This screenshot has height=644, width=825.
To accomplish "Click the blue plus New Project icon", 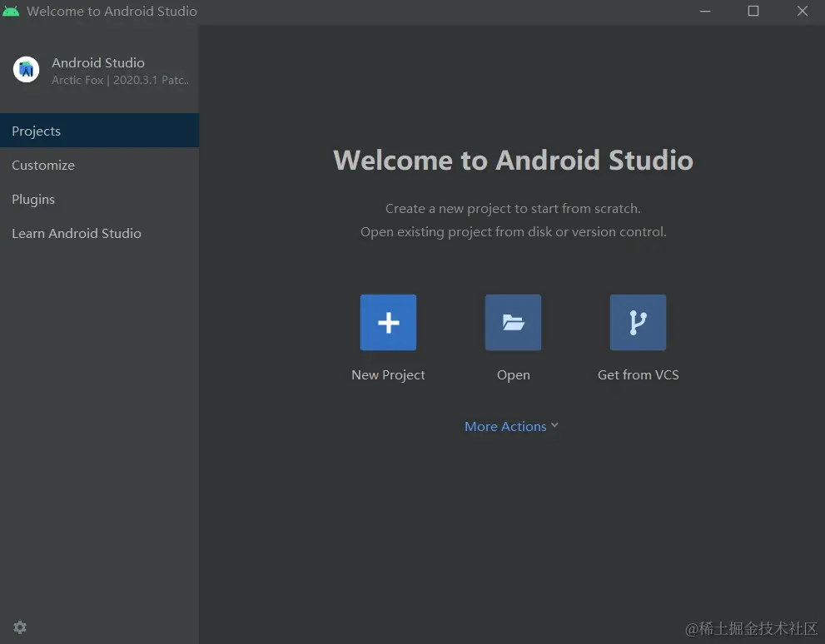I will click(x=388, y=322).
